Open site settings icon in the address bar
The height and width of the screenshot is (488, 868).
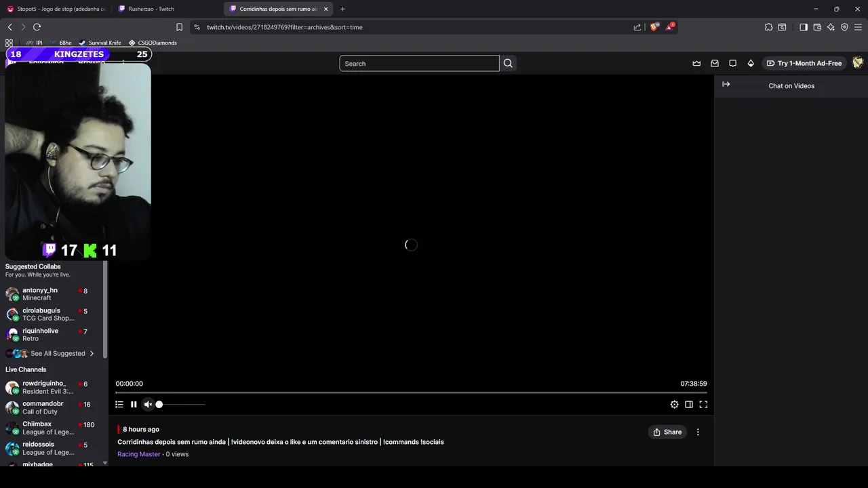(197, 27)
